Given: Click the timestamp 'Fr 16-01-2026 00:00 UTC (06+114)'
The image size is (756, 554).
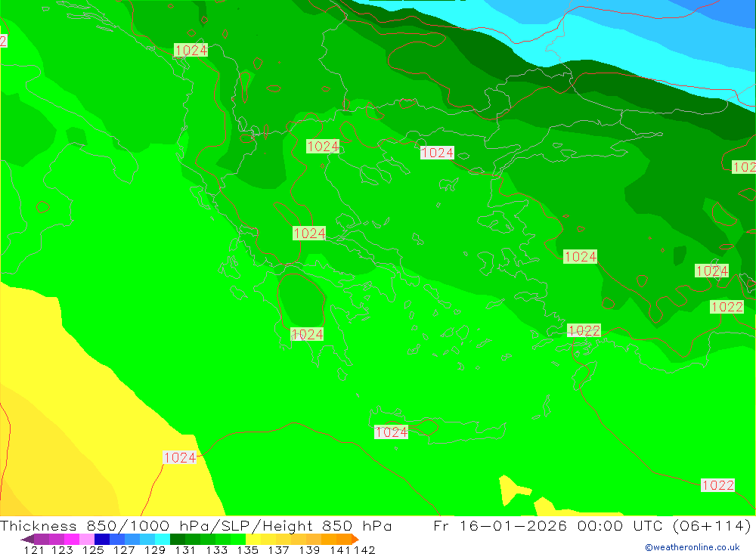Looking at the screenshot, I should click(592, 525).
